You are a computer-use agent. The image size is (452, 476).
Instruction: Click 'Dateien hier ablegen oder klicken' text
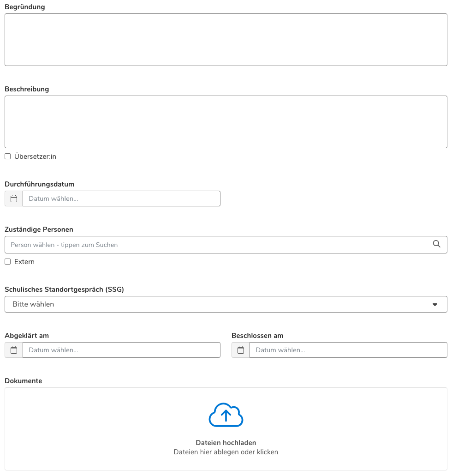(226, 452)
